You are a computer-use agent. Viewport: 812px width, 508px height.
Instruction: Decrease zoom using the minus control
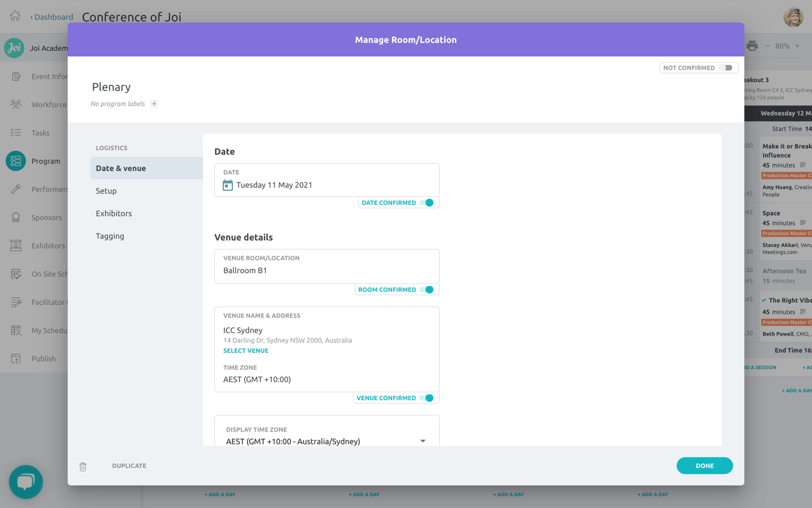click(769, 46)
